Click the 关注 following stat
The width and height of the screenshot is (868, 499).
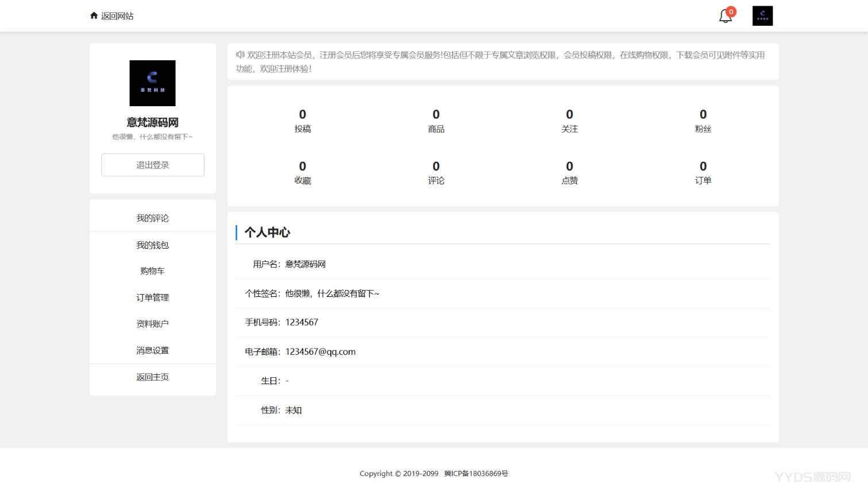(x=569, y=121)
